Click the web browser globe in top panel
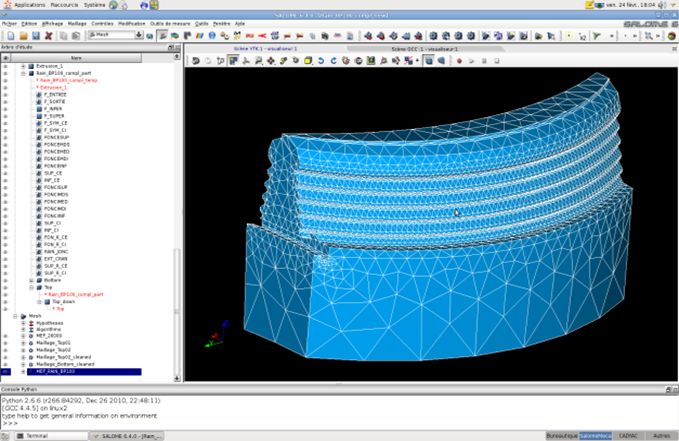This screenshot has width=679, height=441. 113,5
